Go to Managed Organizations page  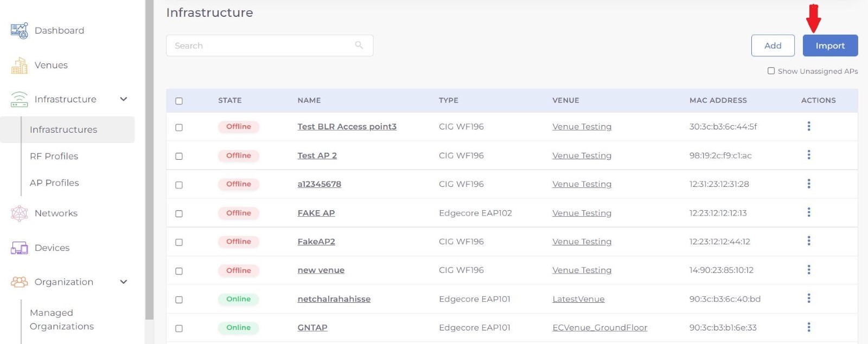(x=61, y=320)
